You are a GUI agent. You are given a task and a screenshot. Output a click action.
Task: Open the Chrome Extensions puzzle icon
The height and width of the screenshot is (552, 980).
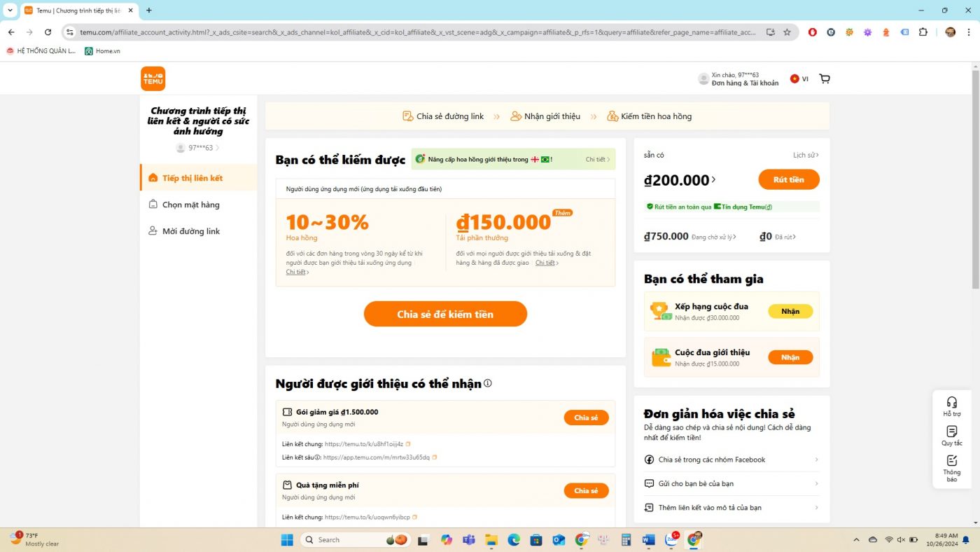[923, 32]
